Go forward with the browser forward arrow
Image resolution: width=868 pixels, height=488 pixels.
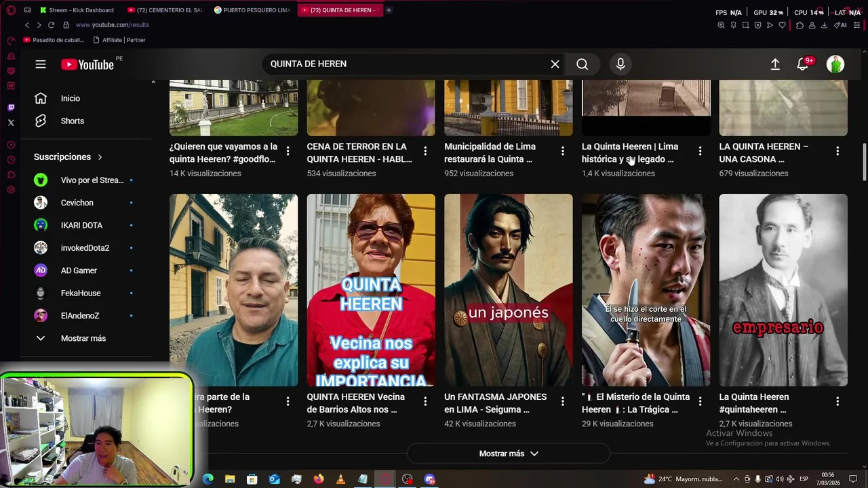pos(39,25)
